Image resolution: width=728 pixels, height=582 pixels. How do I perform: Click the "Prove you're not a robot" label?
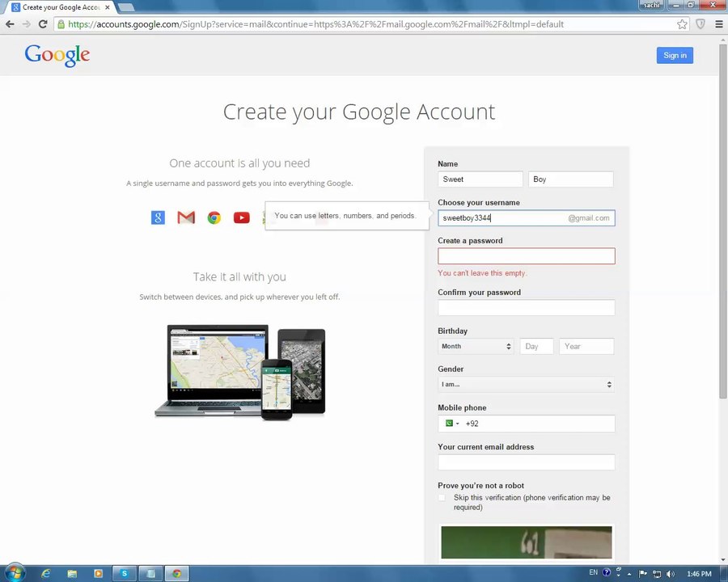(x=480, y=486)
